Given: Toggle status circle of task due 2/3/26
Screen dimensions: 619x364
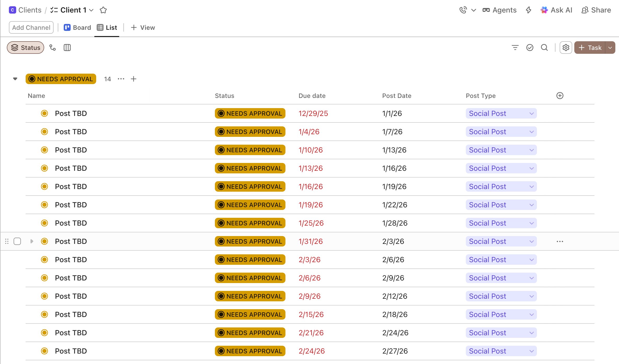Looking at the screenshot, I should point(44,260).
